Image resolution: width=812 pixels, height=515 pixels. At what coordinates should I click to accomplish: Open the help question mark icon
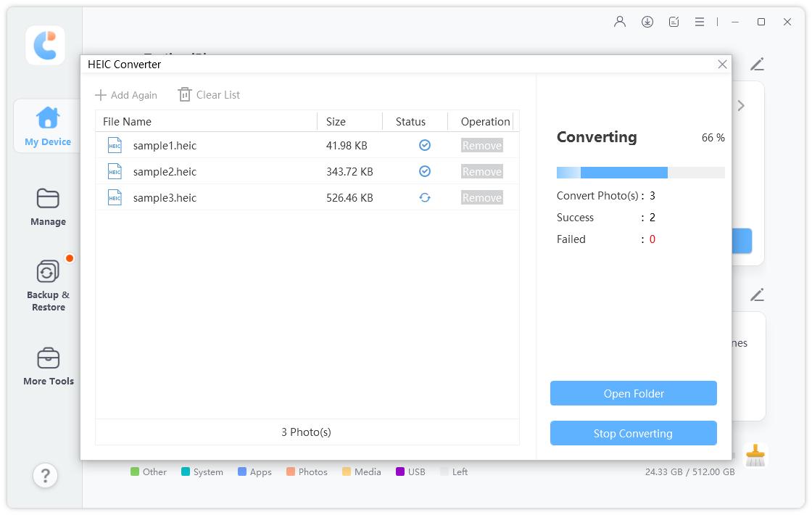(45, 476)
